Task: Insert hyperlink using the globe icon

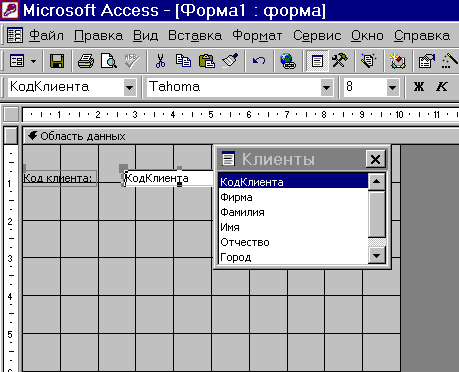Action: tap(288, 61)
